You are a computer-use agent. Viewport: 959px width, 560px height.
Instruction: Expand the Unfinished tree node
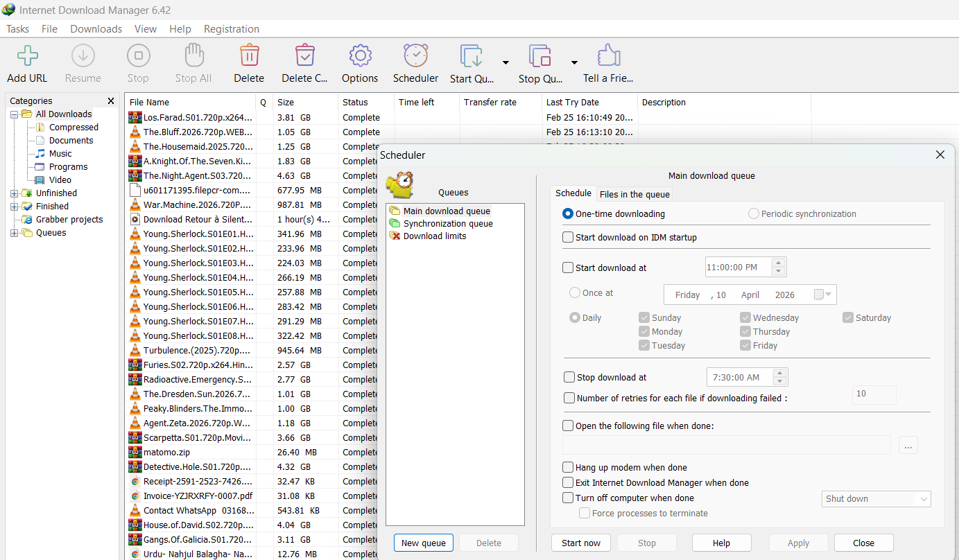tap(14, 193)
